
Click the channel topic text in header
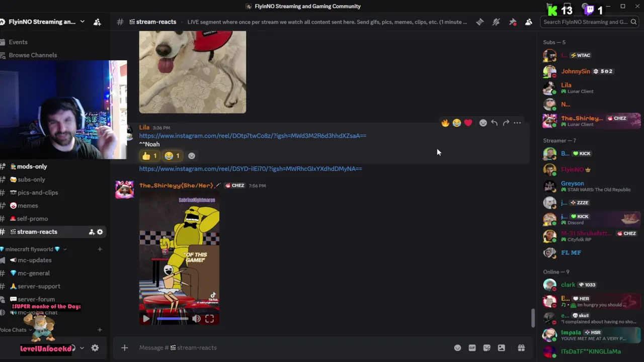[327, 22]
